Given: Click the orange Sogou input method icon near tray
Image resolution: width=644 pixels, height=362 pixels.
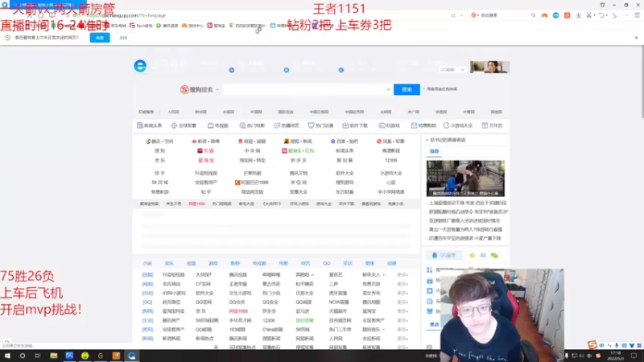Looking at the screenshot, I should click(x=592, y=345).
